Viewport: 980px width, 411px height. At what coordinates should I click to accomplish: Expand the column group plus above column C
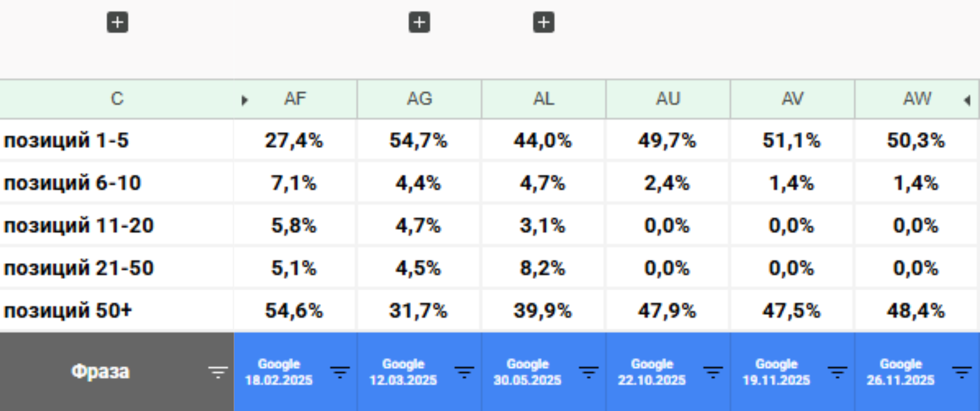coord(118,23)
